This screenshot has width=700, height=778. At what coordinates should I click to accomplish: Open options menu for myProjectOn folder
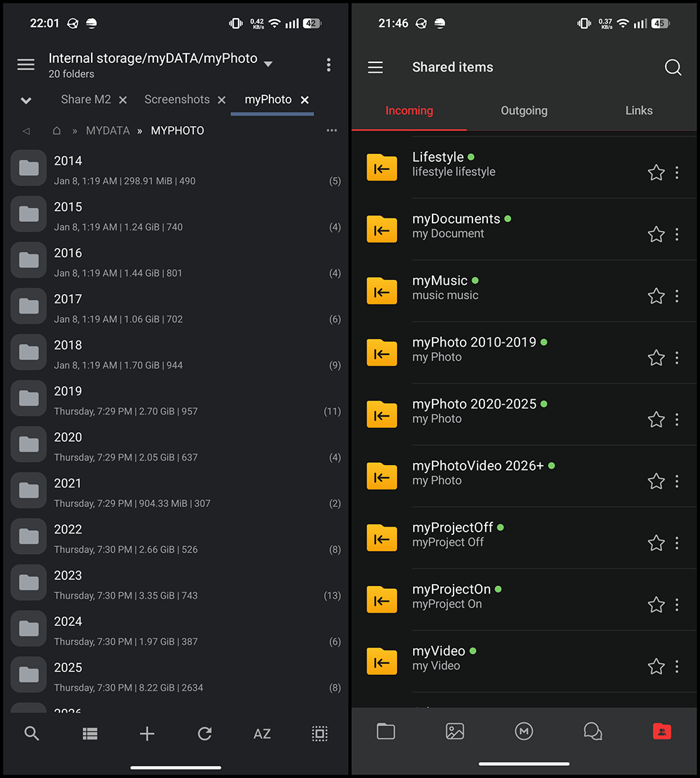pos(677,604)
